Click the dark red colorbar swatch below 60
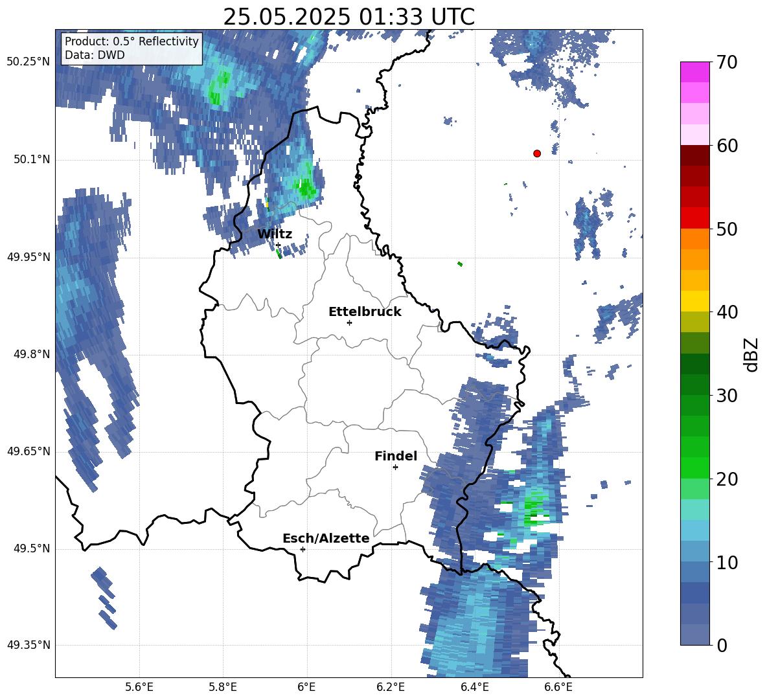 [x=694, y=155]
